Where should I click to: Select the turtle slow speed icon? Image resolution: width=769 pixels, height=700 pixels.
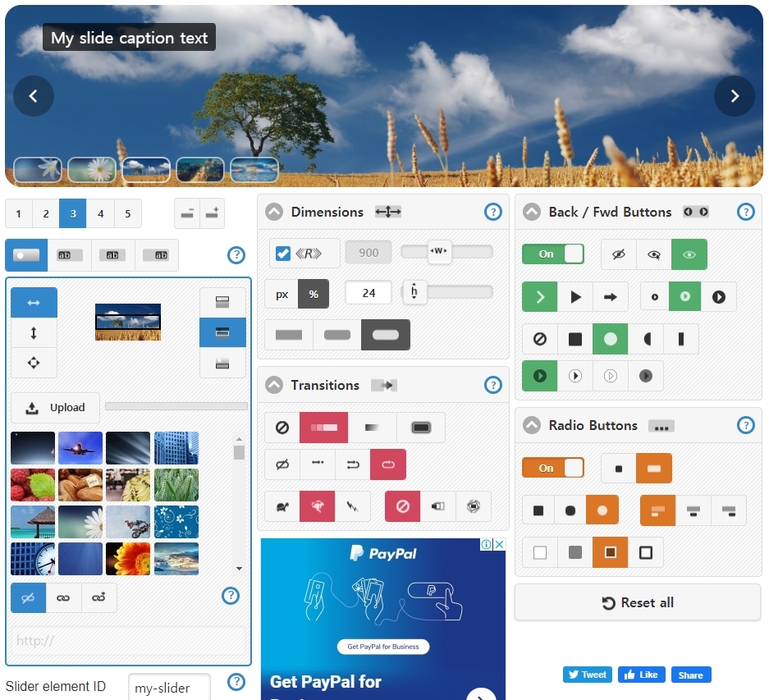tap(282, 506)
